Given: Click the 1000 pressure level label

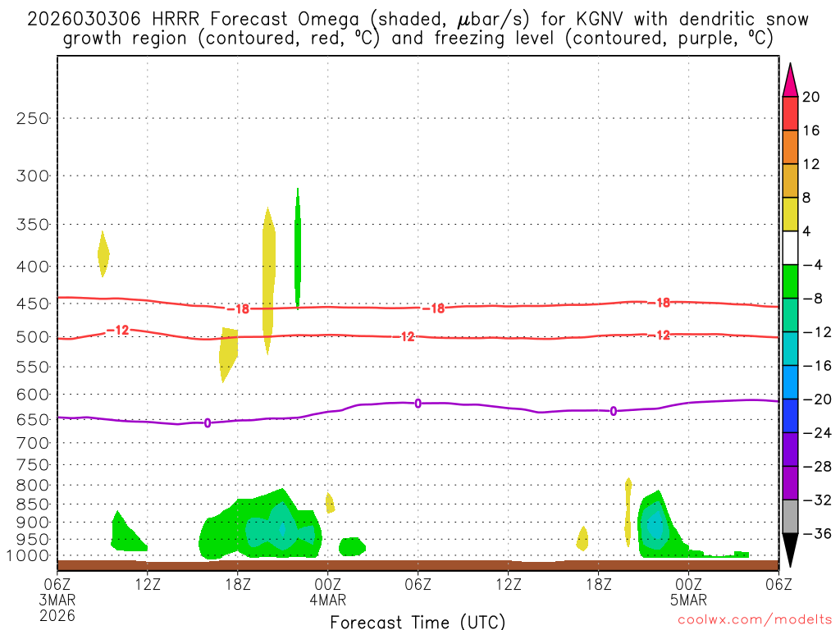Looking at the screenshot, I should 29,556.
